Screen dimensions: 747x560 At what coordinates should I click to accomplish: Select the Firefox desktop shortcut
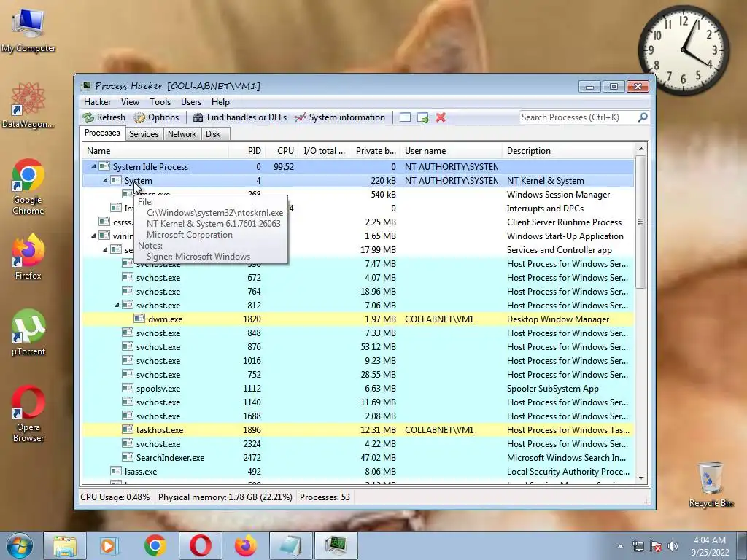28,256
